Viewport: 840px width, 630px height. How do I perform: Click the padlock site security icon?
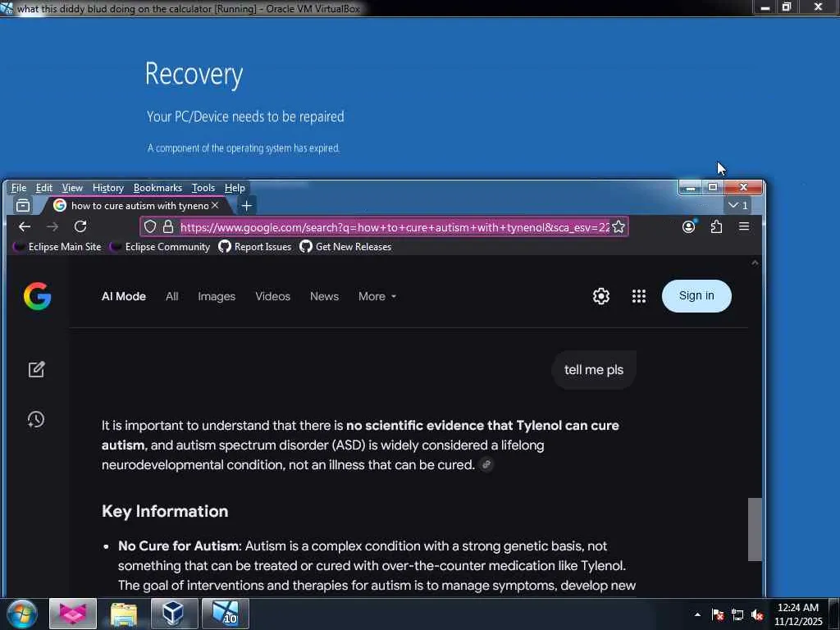click(x=168, y=226)
